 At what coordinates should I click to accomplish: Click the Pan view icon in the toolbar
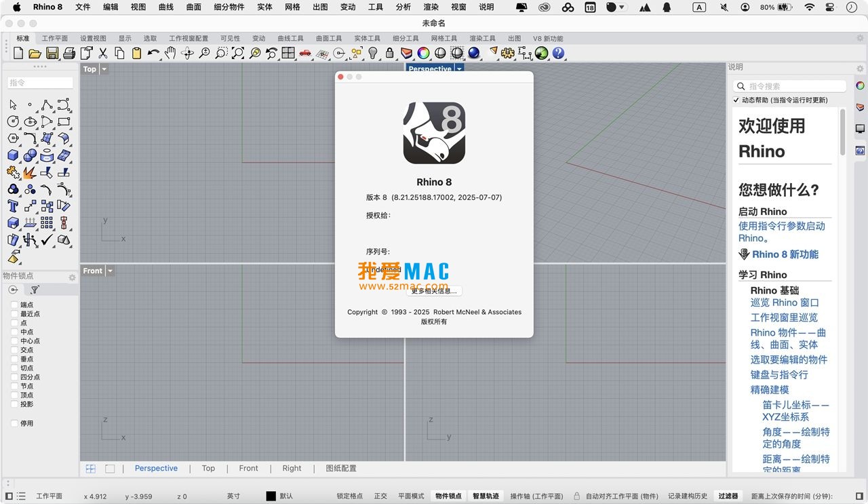[x=171, y=53]
